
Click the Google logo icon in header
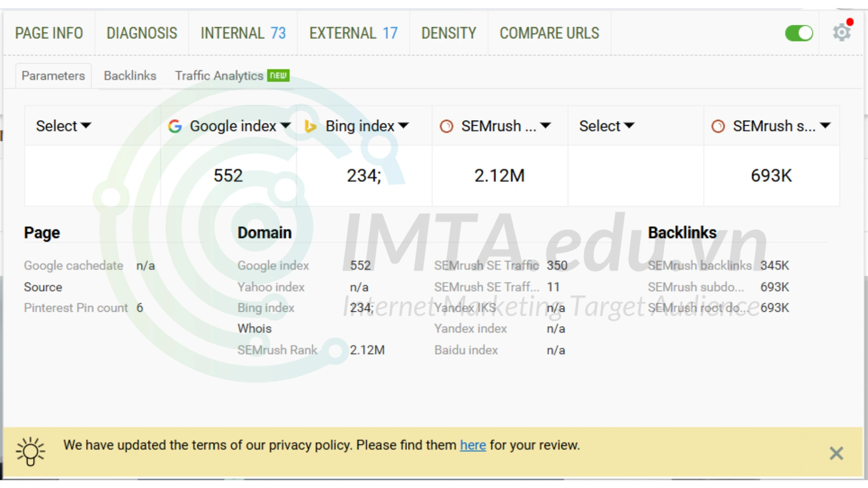pos(175,126)
